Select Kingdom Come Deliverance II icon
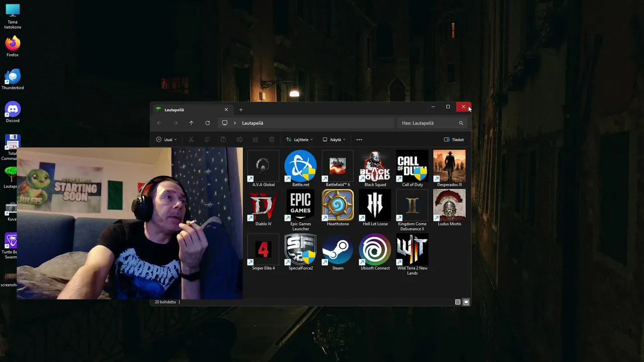This screenshot has width=644, height=362. pos(412,210)
